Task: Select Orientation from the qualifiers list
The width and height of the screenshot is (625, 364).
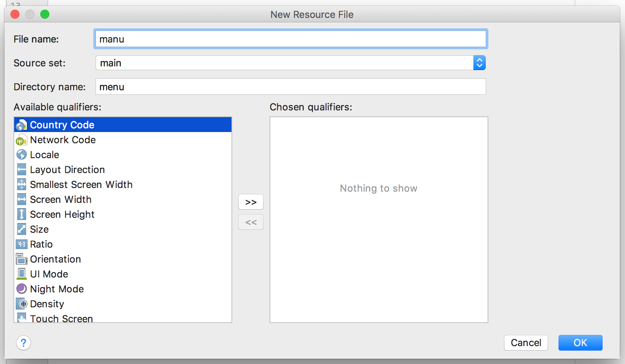Action: click(55, 259)
